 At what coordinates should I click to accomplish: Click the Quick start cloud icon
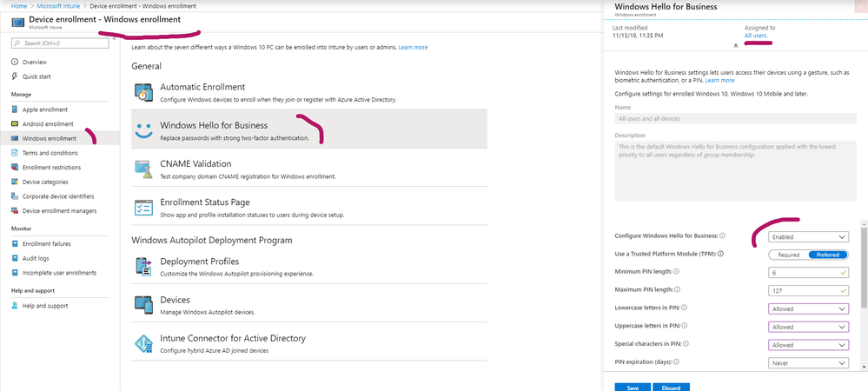[x=15, y=76]
